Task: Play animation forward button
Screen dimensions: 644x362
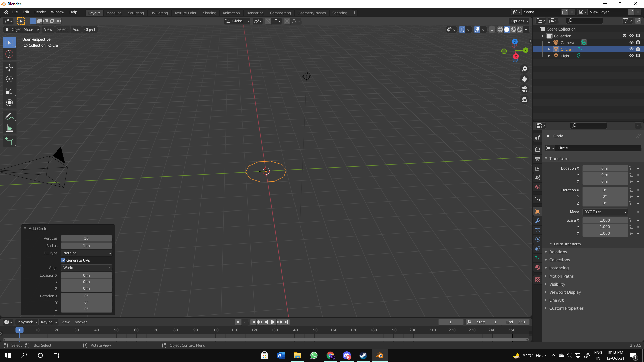Action: point(273,322)
